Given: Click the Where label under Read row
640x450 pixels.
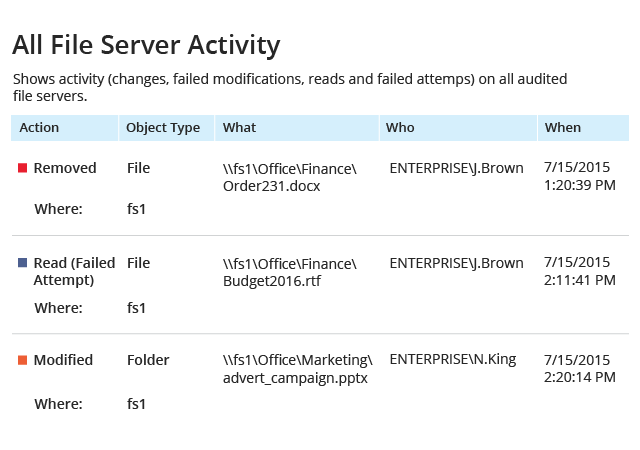Looking at the screenshot, I should click(58, 308).
